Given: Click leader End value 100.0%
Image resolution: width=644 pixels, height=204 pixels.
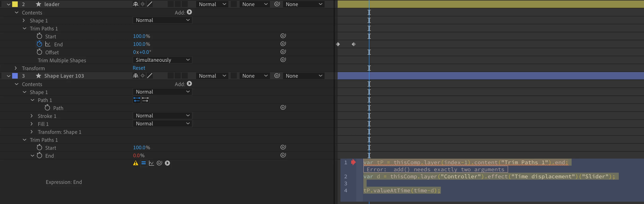Looking at the screenshot, I should 142,44.
